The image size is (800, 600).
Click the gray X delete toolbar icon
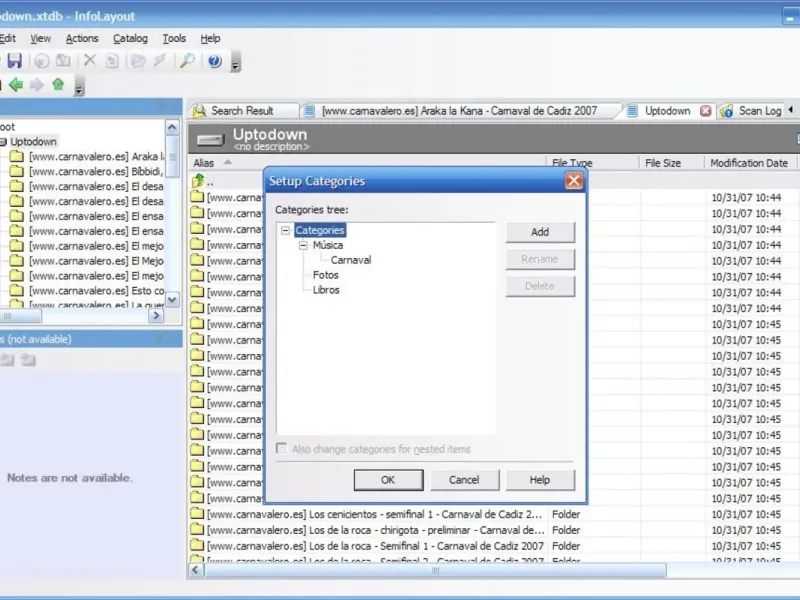pos(90,61)
